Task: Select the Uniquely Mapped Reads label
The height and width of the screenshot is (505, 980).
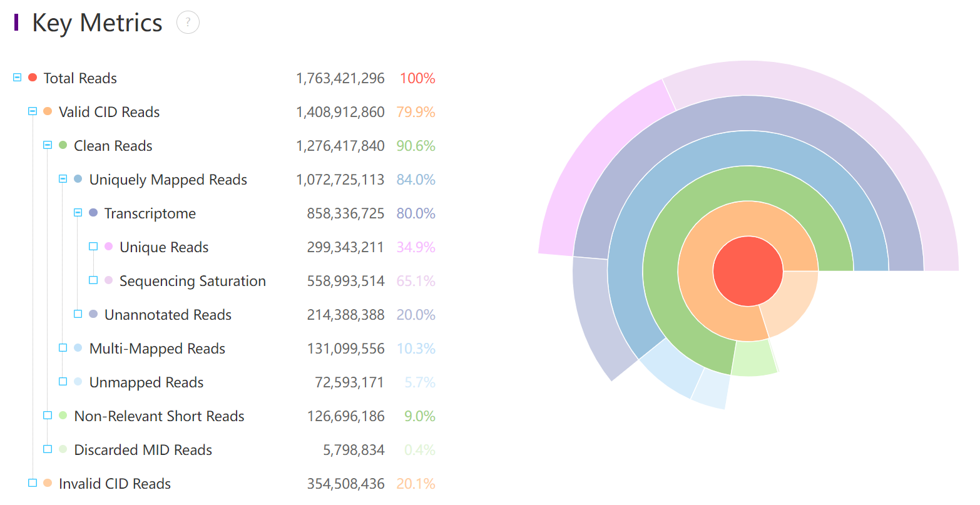Action: click(168, 180)
